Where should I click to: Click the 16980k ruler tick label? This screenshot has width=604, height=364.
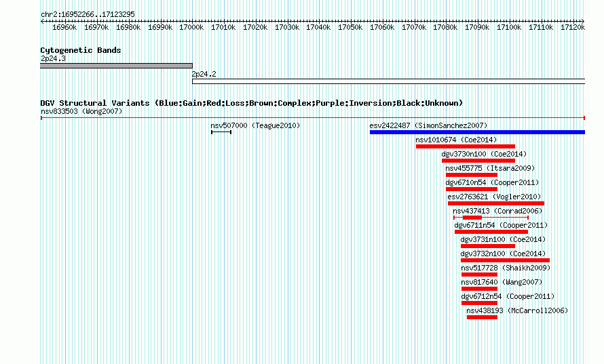128,27
